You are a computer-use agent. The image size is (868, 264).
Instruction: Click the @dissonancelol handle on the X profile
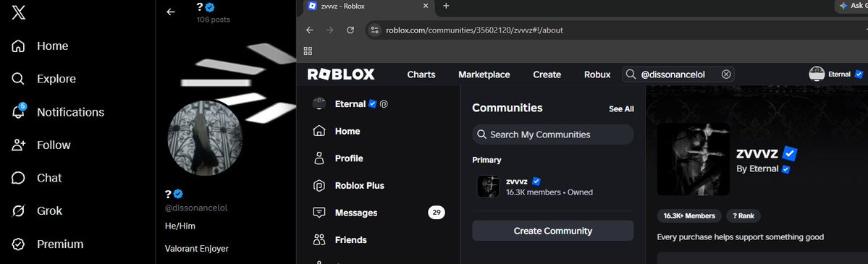pyautogui.click(x=196, y=208)
